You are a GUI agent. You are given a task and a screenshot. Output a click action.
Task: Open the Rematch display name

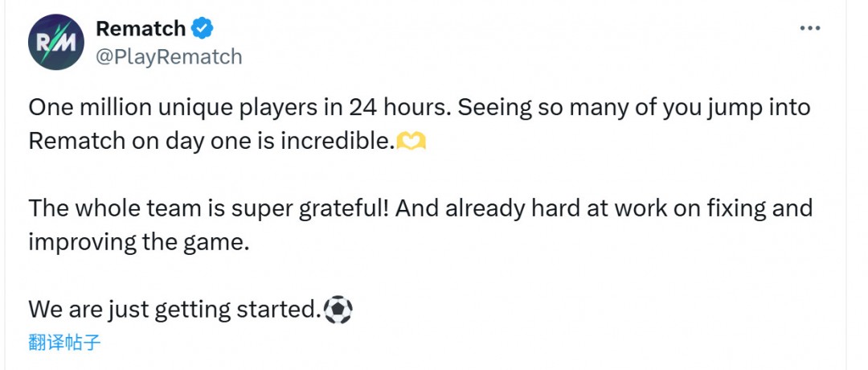pos(141,29)
